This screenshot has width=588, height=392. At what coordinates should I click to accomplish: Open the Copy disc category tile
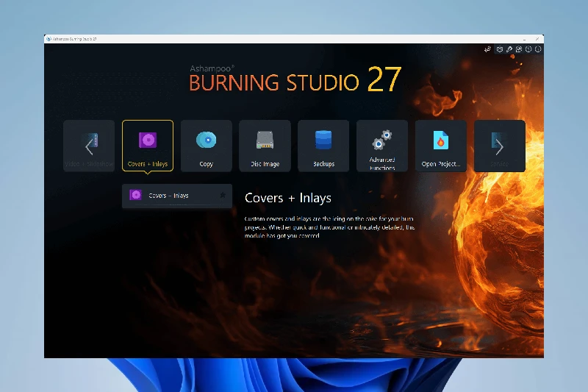tap(207, 146)
